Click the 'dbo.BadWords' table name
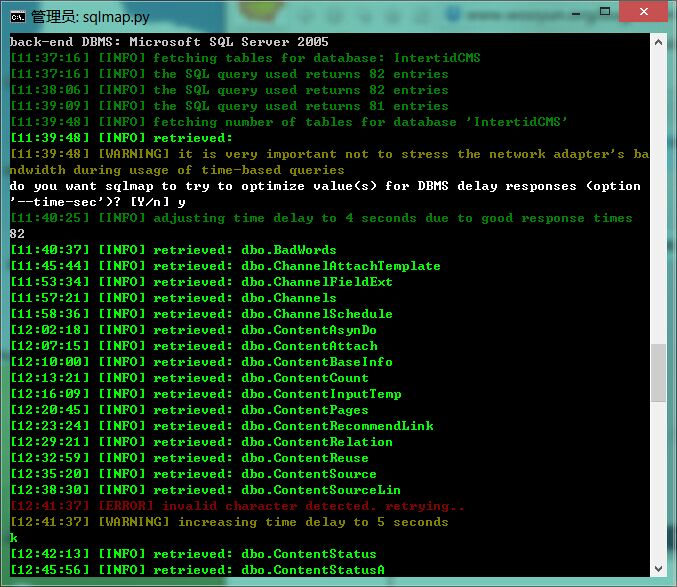The image size is (677, 587). 288,250
